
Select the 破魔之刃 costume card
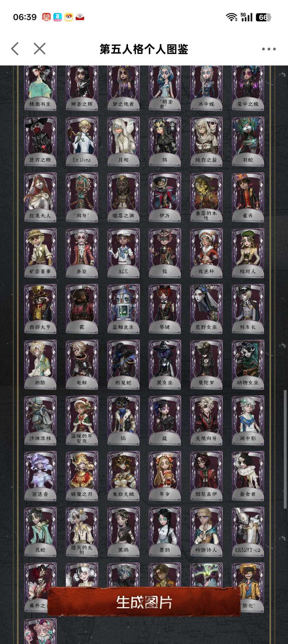(x=82, y=476)
